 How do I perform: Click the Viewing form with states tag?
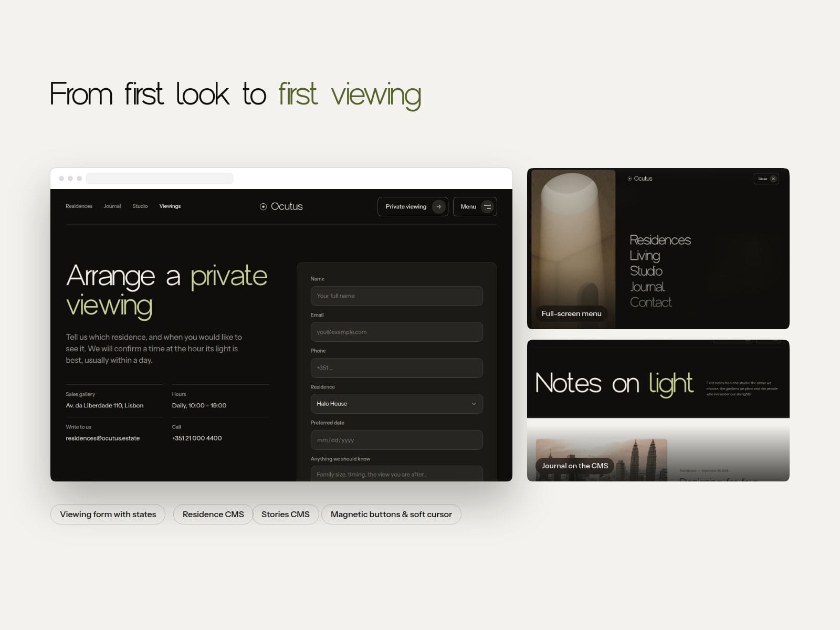click(x=108, y=514)
